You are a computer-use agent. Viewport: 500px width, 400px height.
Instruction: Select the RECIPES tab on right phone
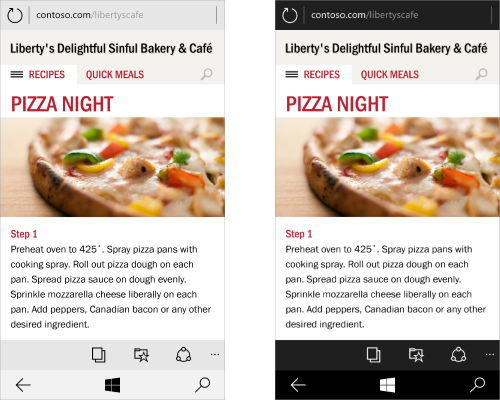(322, 74)
